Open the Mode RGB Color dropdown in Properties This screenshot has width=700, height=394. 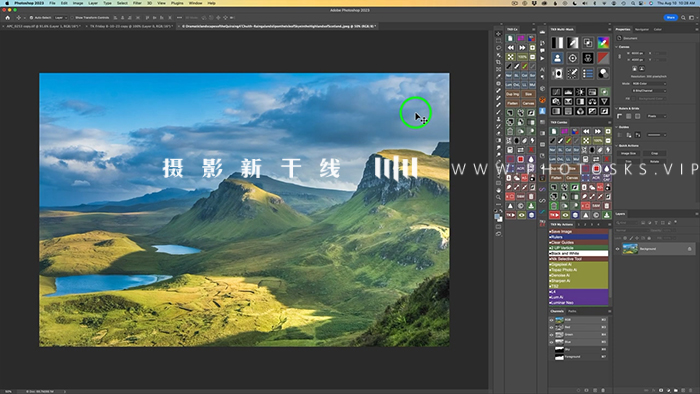(649, 83)
